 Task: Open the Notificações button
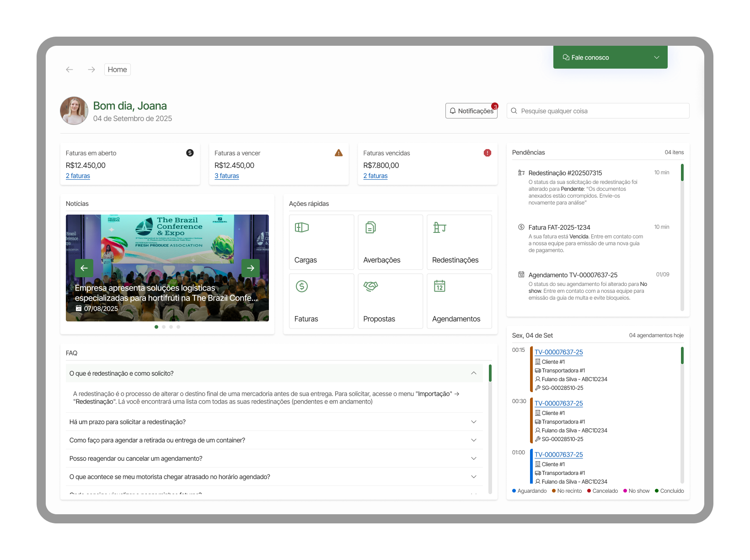pyautogui.click(x=471, y=111)
